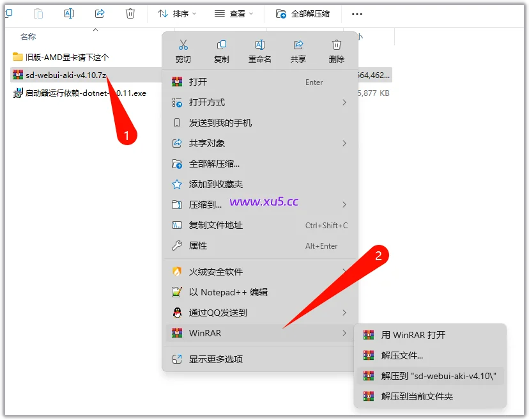Image resolution: width=529 pixels, height=420 pixels.
Task: Open the 查看 view dropdown
Action: (x=234, y=13)
